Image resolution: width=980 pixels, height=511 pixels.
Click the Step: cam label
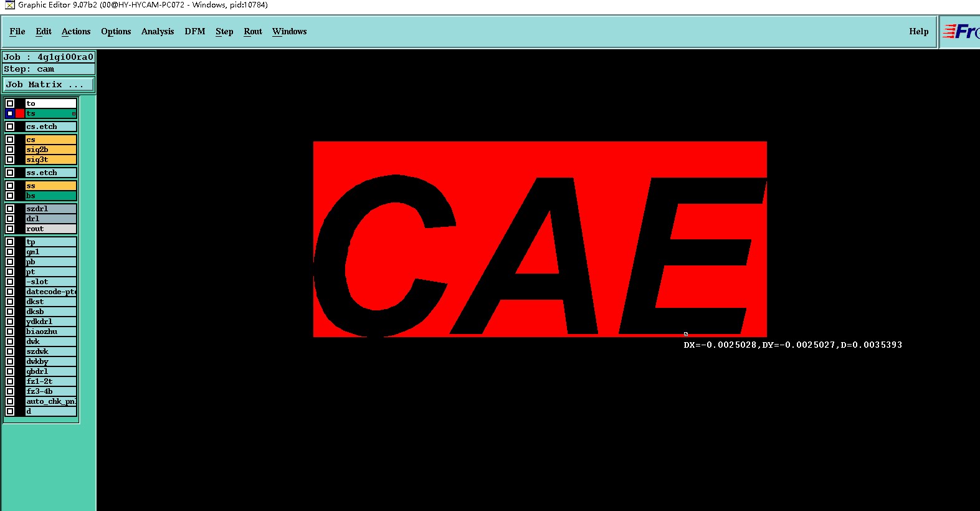coord(49,69)
